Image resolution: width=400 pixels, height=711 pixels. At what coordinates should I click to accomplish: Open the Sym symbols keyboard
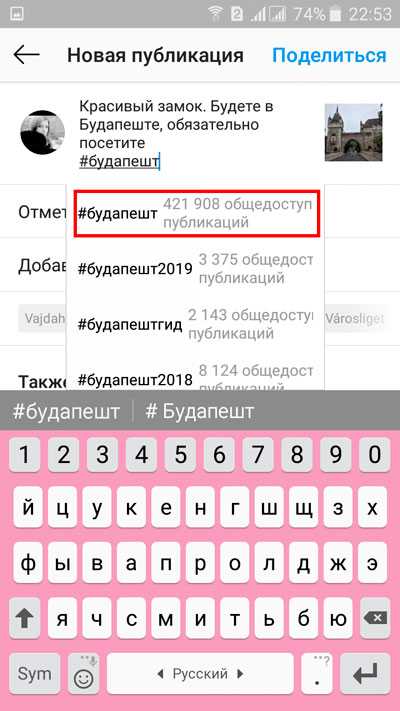pos(34,673)
